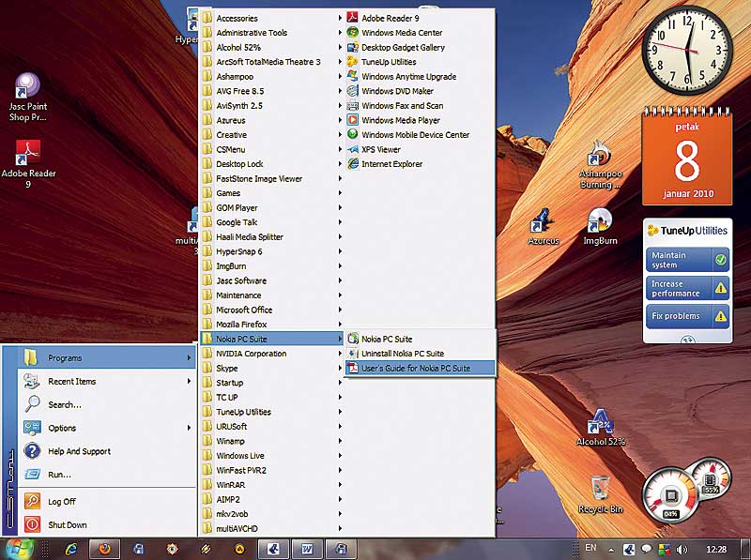
Task: Expand the Recent Items submenu
Action: pyautogui.click(x=107, y=382)
